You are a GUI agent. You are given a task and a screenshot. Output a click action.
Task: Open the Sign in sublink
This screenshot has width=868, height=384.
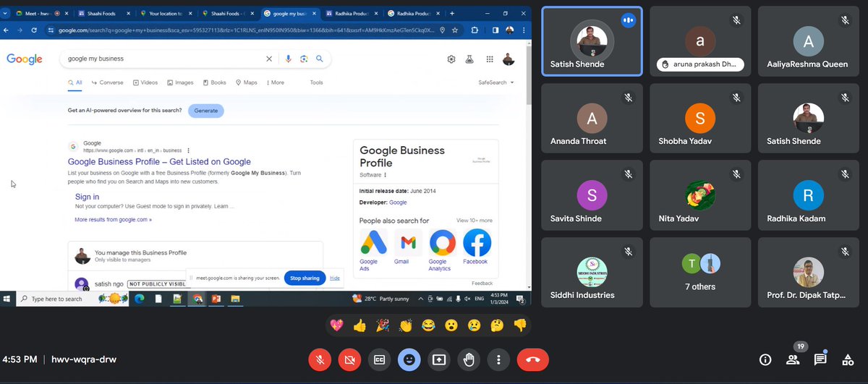coord(87,197)
